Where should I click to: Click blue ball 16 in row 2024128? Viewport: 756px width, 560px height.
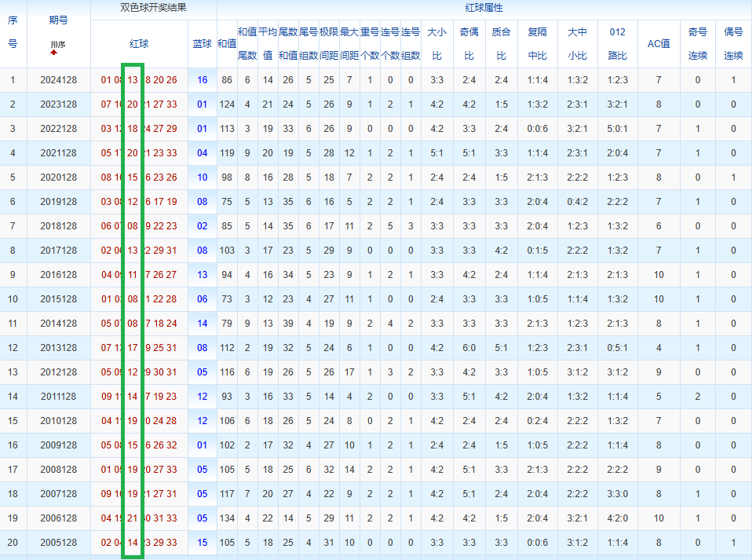click(x=202, y=80)
